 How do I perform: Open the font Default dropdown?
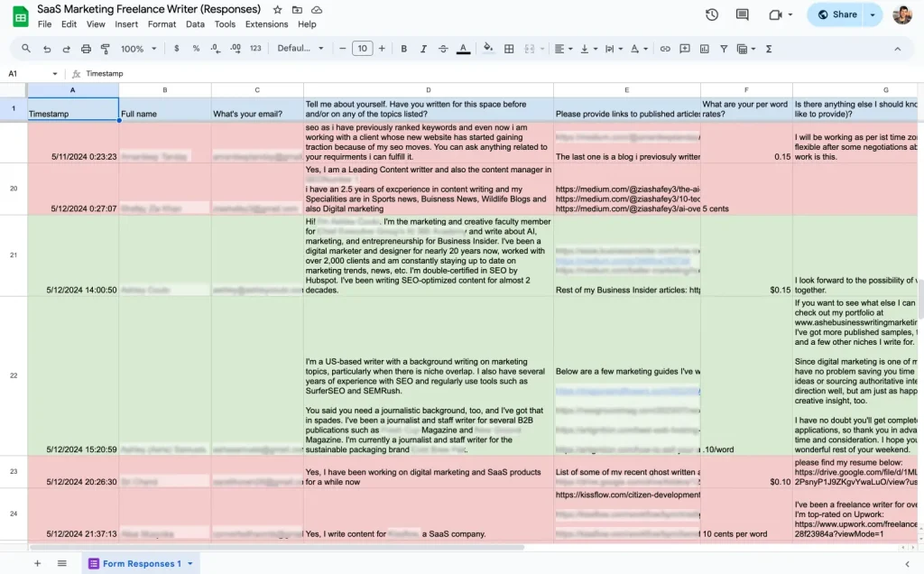click(x=300, y=49)
